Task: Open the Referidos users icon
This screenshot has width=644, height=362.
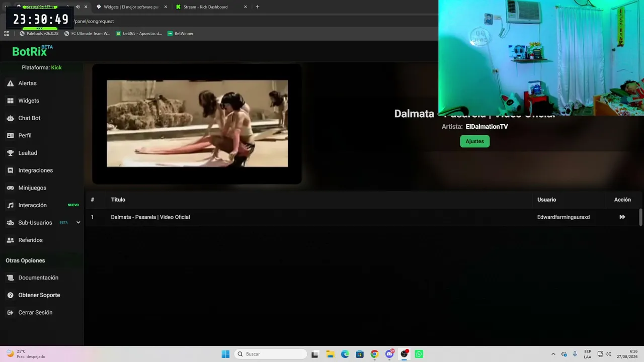Action: click(x=10, y=240)
